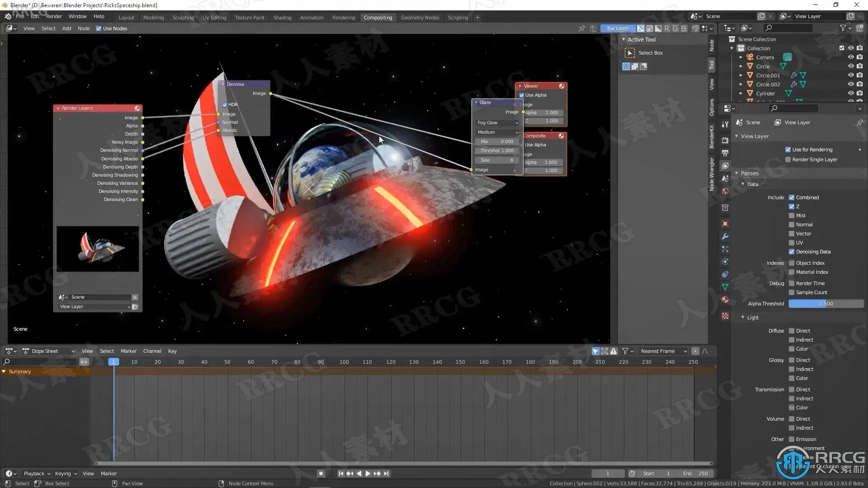Image resolution: width=868 pixels, height=488 pixels.
Task: Adjust the Alpha Threshold slider
Action: 826,304
